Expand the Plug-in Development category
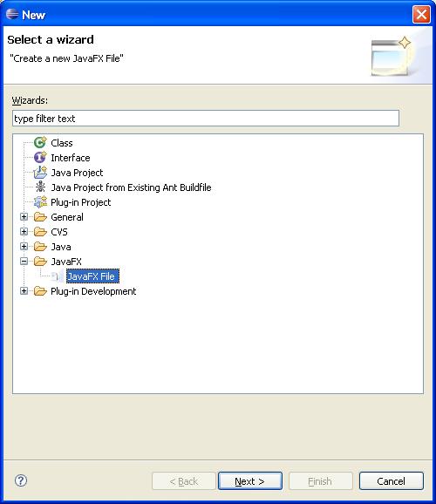436x504 pixels. (24, 291)
